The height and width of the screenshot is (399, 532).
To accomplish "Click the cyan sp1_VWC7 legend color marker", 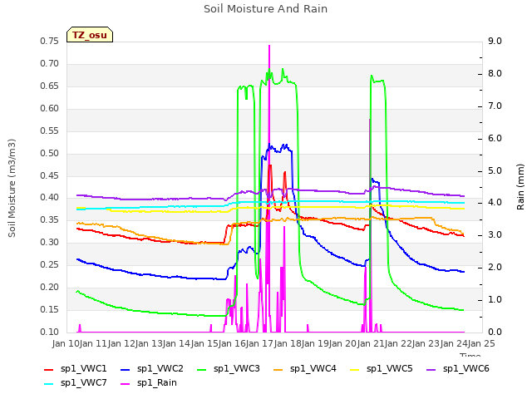I will (x=49, y=384).
